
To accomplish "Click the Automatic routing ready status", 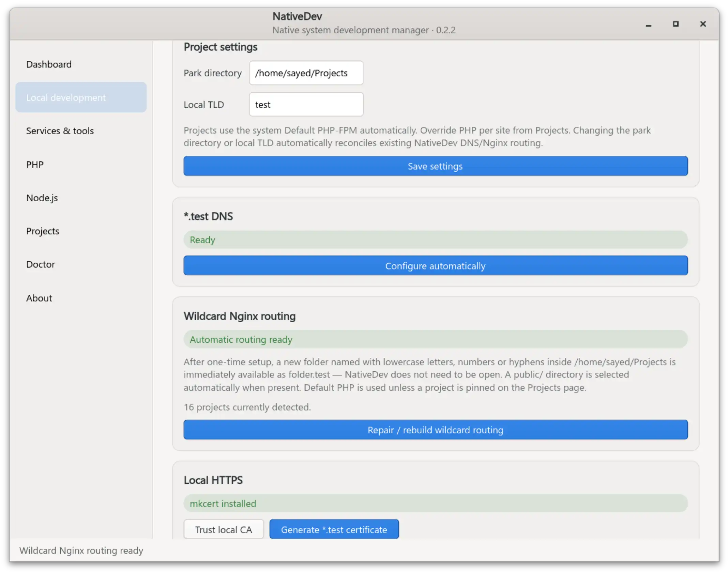I will [x=436, y=339].
